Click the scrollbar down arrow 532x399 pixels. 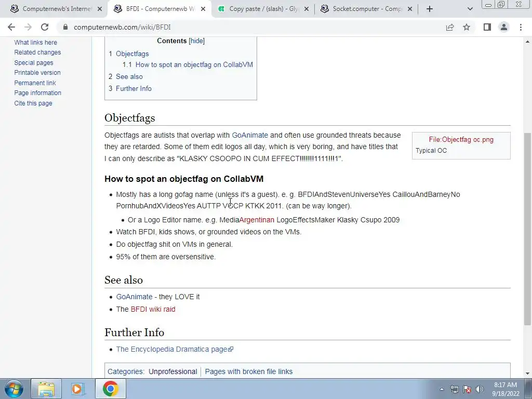pos(527,374)
